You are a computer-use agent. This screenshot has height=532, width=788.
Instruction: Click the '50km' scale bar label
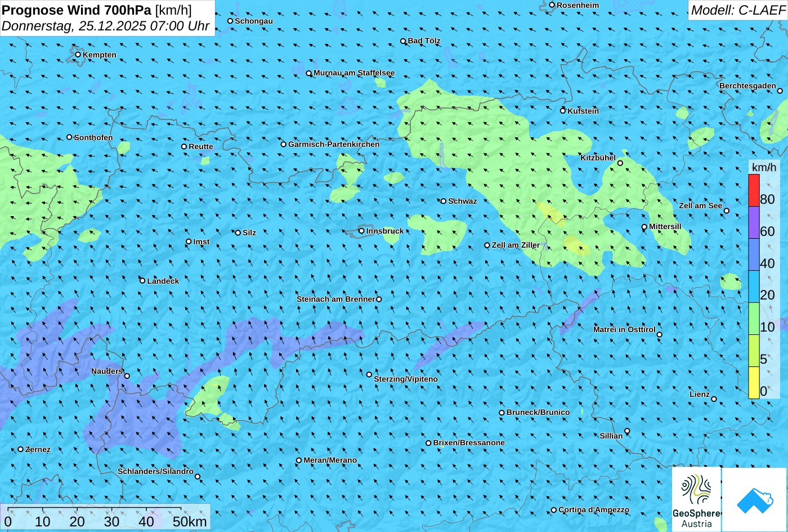tap(190, 522)
